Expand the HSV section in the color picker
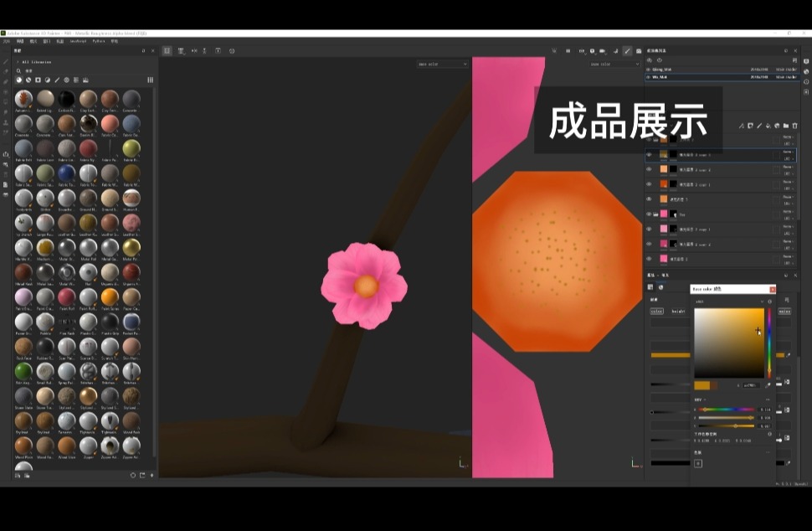 click(700, 400)
